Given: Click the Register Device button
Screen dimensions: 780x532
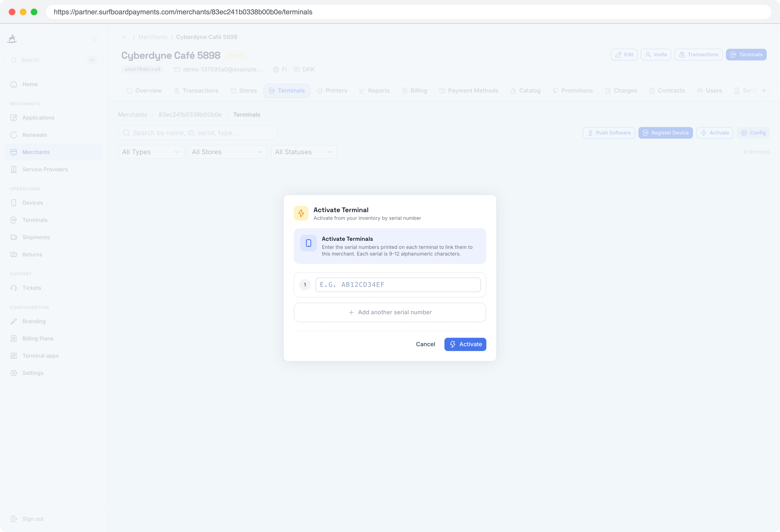Looking at the screenshot, I should coord(666,133).
